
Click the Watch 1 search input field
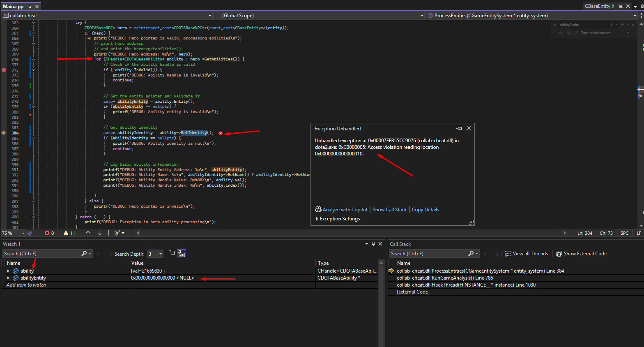point(41,254)
